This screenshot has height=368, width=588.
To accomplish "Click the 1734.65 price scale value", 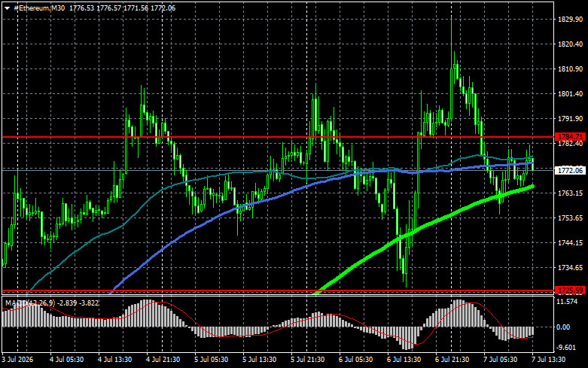I will click(571, 268).
